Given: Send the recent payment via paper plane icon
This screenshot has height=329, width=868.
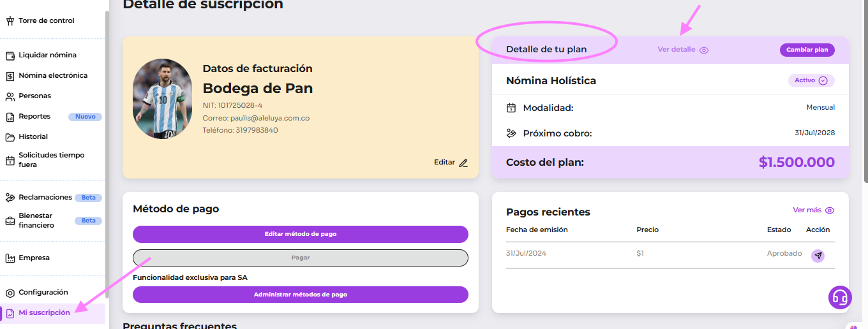Looking at the screenshot, I should (818, 256).
